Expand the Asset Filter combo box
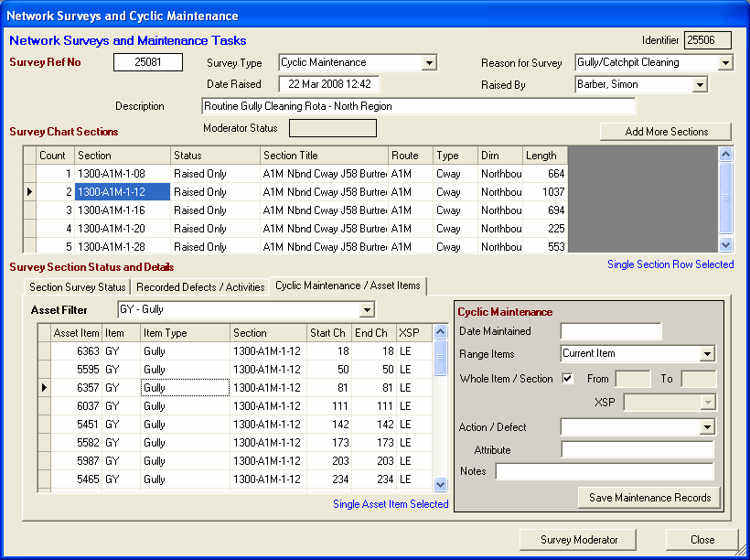750x560 pixels. 367,310
